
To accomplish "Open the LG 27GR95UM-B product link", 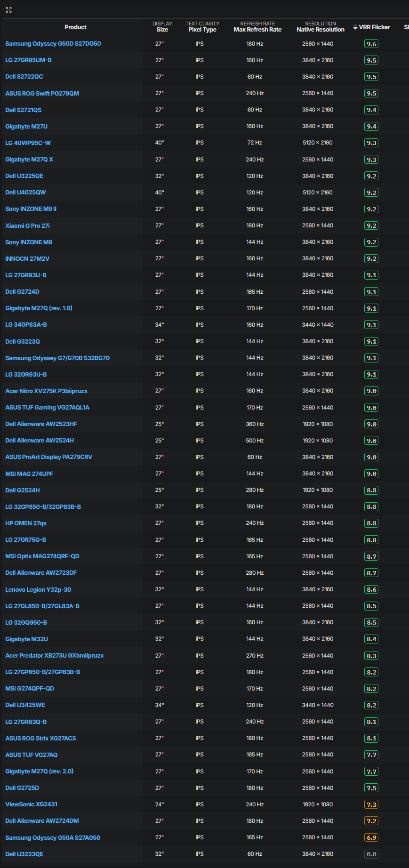I will (x=29, y=60).
